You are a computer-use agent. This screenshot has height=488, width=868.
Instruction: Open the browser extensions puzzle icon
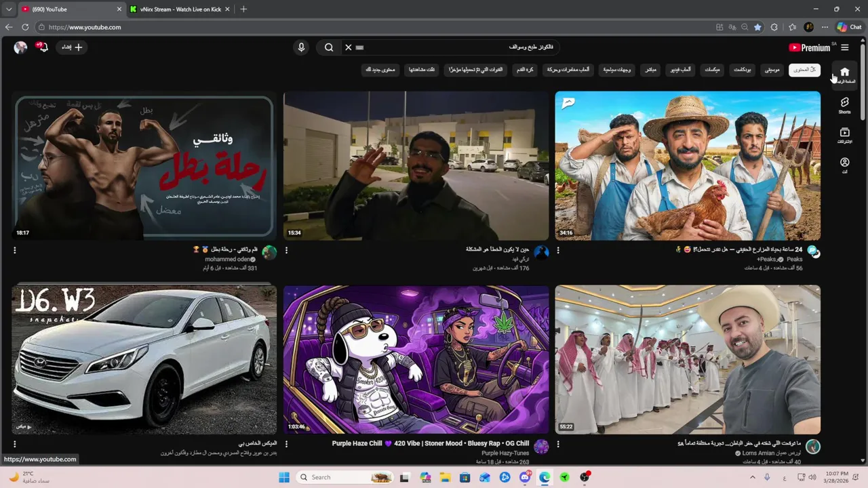[774, 27]
